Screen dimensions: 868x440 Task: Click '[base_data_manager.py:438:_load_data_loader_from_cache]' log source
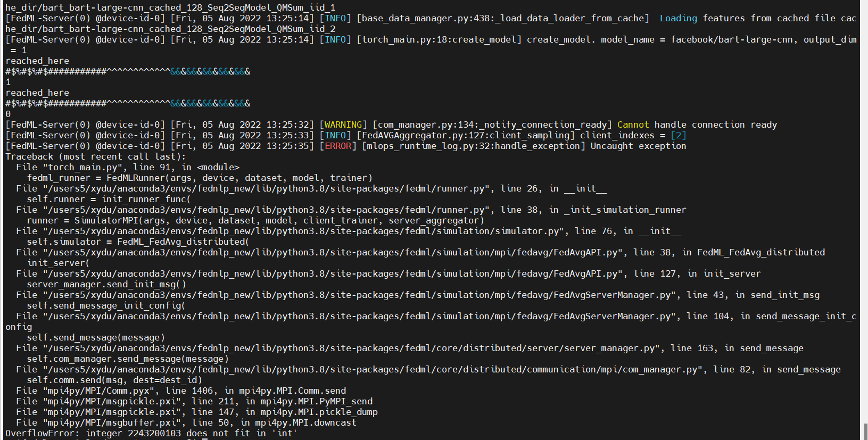pos(503,18)
